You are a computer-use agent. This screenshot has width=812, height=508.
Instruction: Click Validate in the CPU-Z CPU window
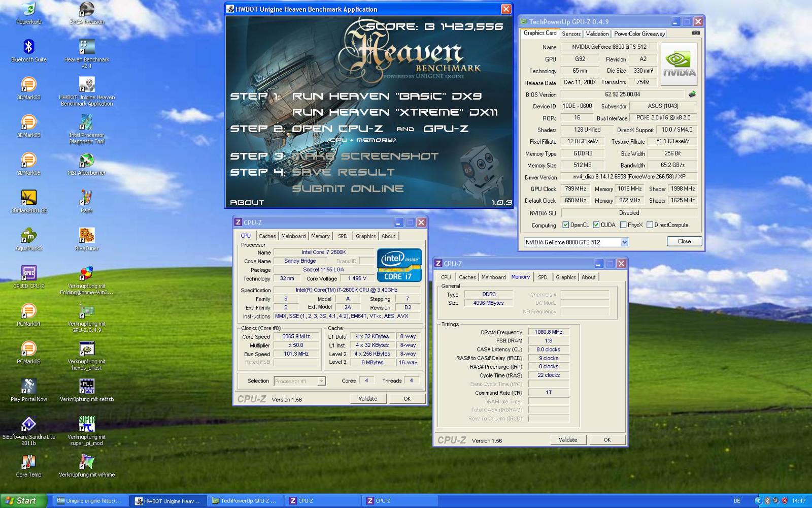click(368, 399)
